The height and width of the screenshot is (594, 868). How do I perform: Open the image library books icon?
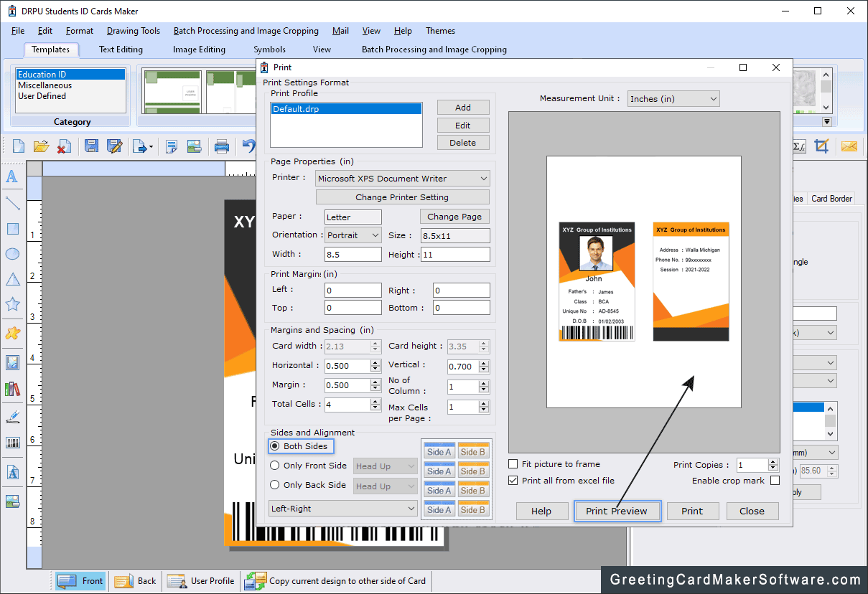click(12, 389)
